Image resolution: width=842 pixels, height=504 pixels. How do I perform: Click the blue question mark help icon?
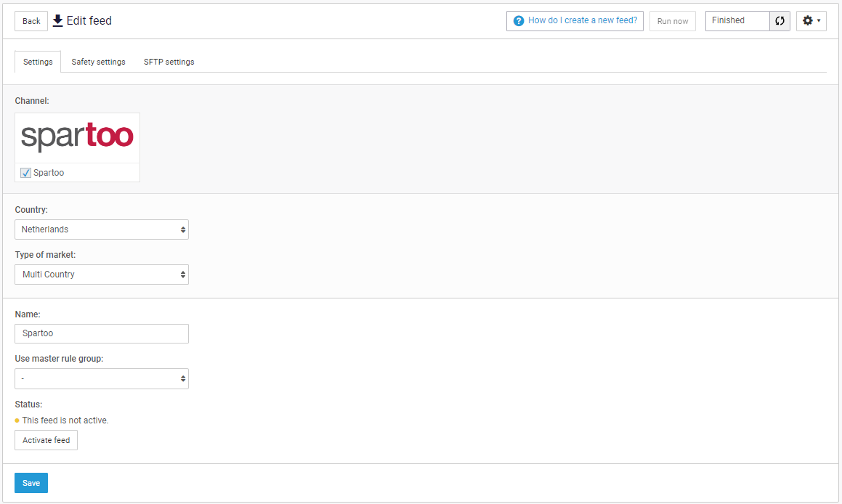click(519, 21)
